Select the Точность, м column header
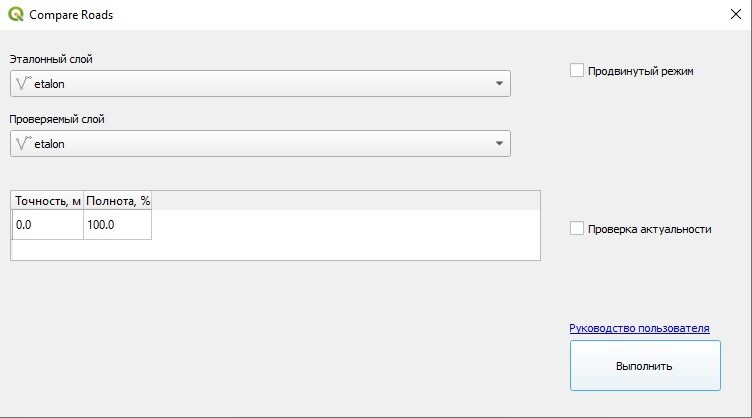Image resolution: width=752 pixels, height=418 pixels. click(48, 201)
